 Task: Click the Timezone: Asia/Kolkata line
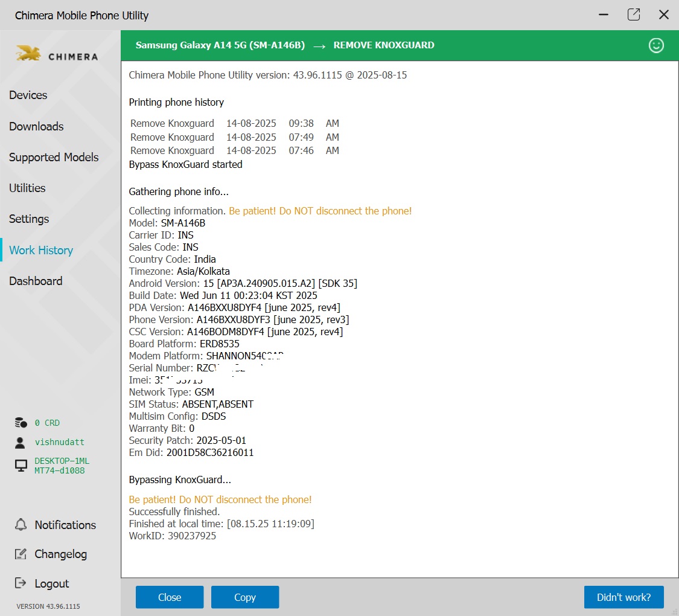(x=179, y=271)
